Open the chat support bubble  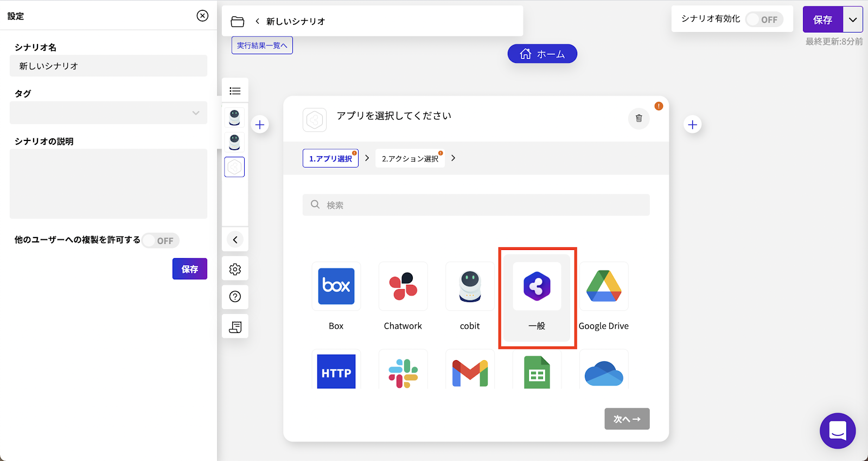pyautogui.click(x=838, y=431)
